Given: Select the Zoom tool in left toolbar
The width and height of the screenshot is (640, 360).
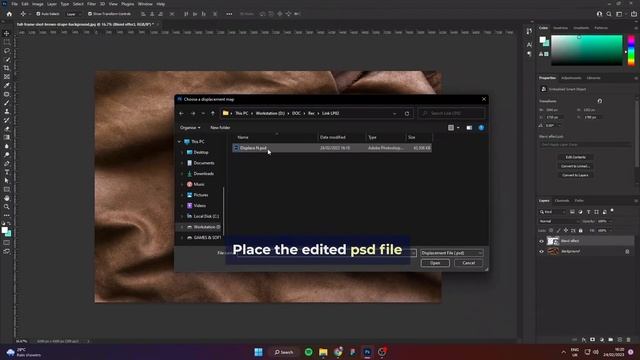Looking at the screenshot, I should click(x=7, y=207).
